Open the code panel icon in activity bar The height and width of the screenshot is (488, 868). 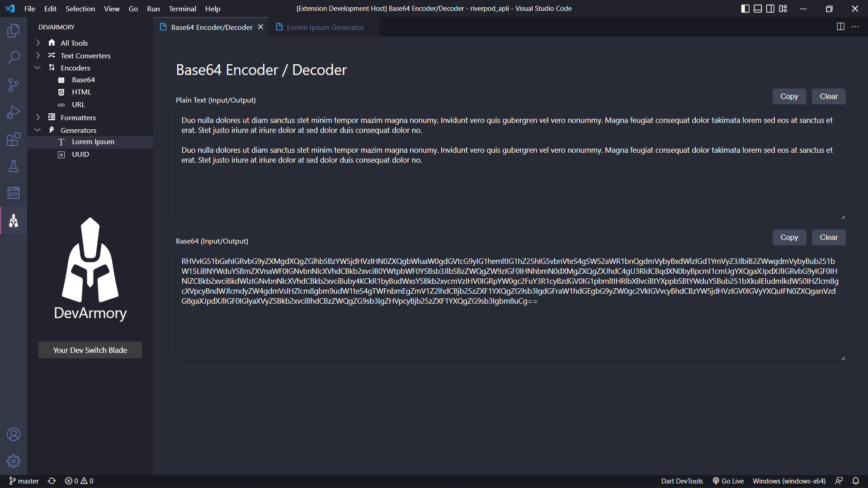point(14,193)
